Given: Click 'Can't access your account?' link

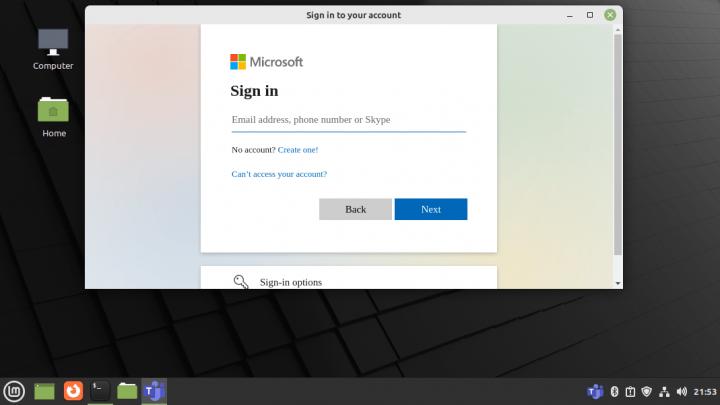Looking at the screenshot, I should coord(279,174).
